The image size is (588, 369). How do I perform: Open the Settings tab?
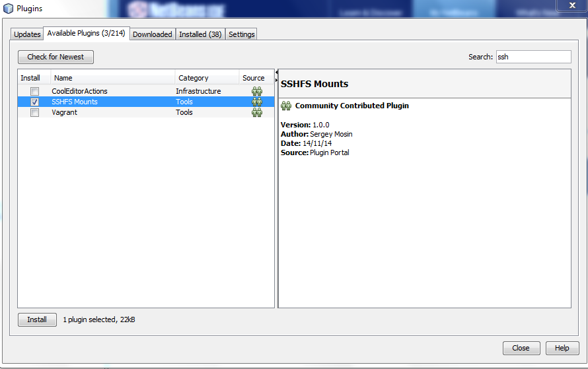[x=241, y=34]
